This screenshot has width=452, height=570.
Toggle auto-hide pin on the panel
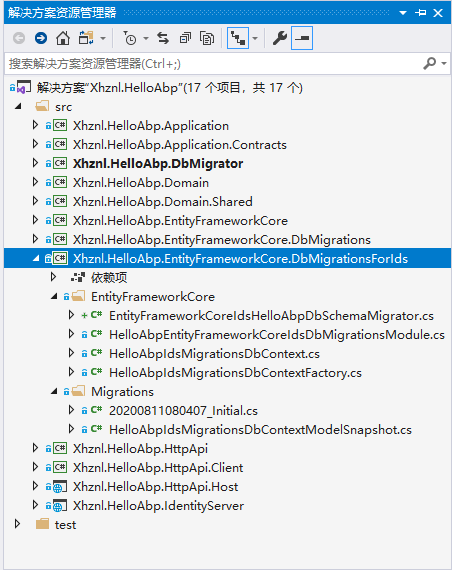(420, 13)
